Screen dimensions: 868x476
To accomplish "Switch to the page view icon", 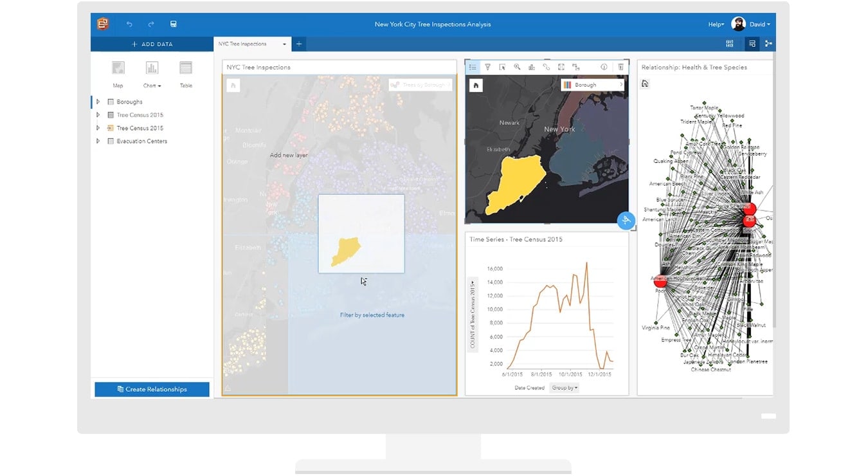I will pyautogui.click(x=752, y=44).
